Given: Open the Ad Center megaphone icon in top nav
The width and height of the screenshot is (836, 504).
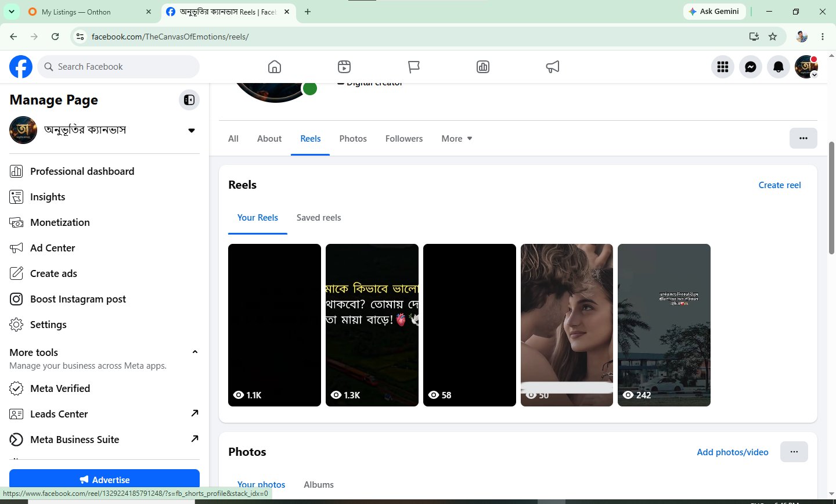Looking at the screenshot, I should tap(553, 67).
